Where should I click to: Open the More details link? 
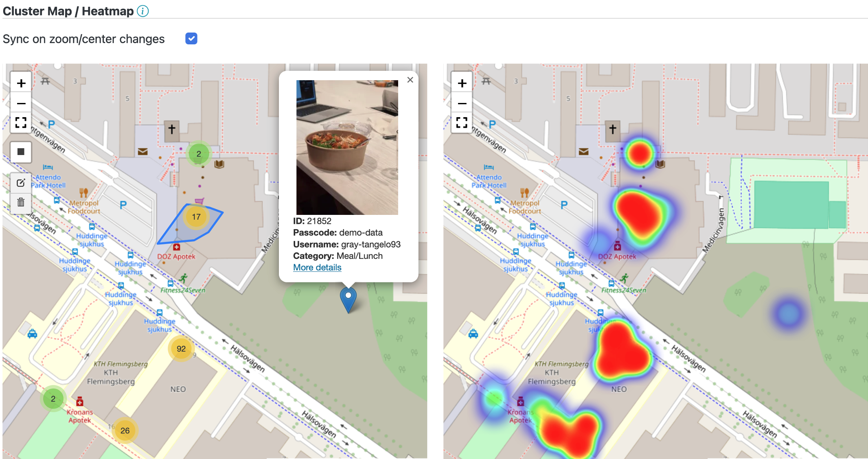pyautogui.click(x=317, y=267)
